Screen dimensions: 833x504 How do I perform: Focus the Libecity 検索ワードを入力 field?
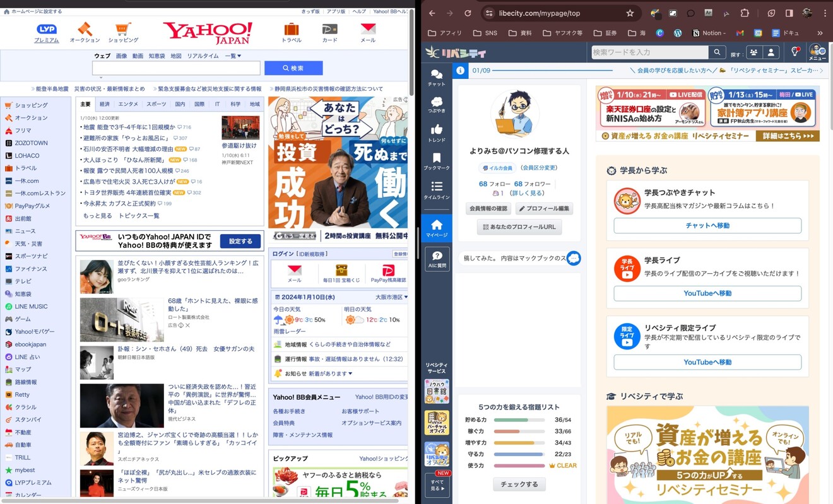(x=650, y=52)
